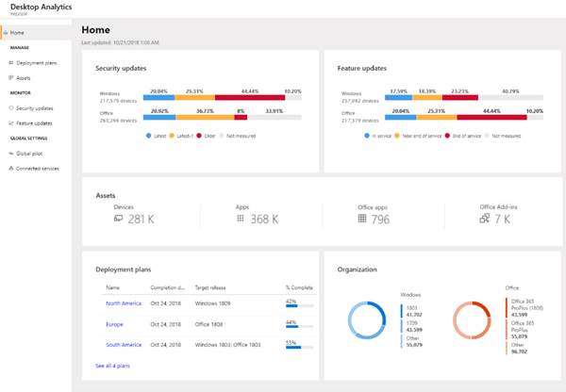Open Deployment plans in the sidebar
The height and width of the screenshot is (392, 566).
tap(36, 63)
